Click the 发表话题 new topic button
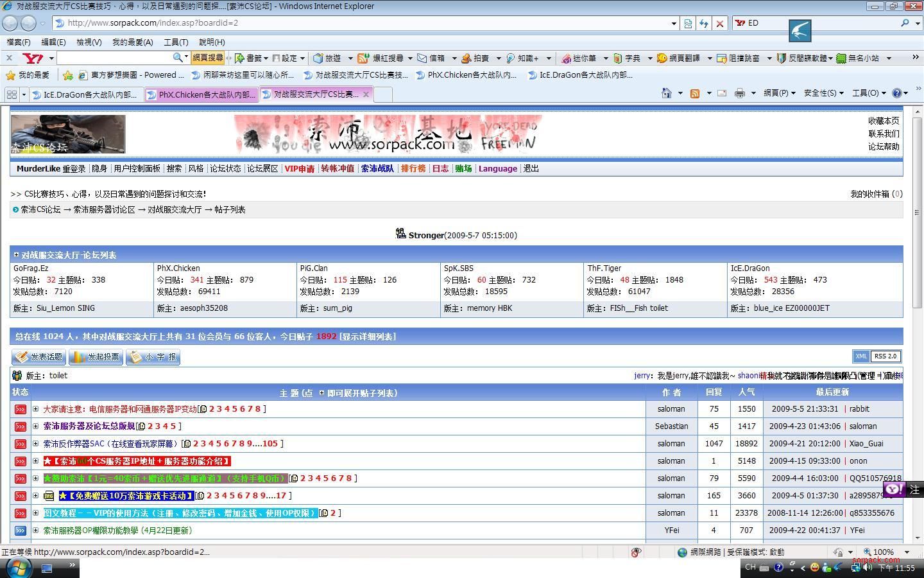The image size is (924, 578). 38,357
